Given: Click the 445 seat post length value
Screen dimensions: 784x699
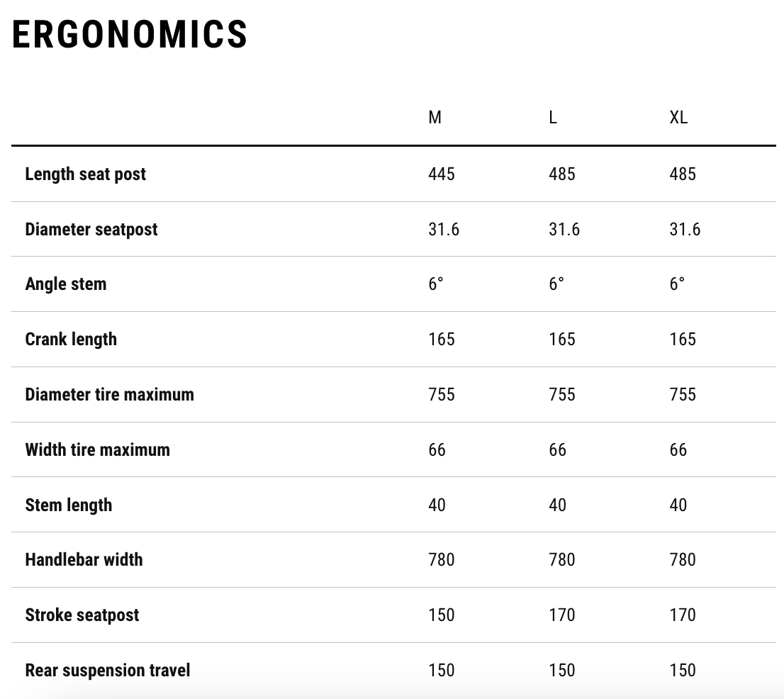Looking at the screenshot, I should (442, 174).
